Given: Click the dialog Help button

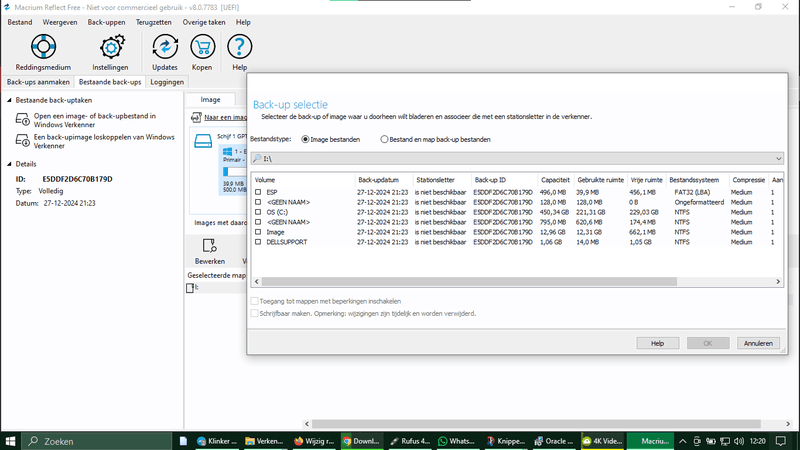Looking at the screenshot, I should coord(657,343).
